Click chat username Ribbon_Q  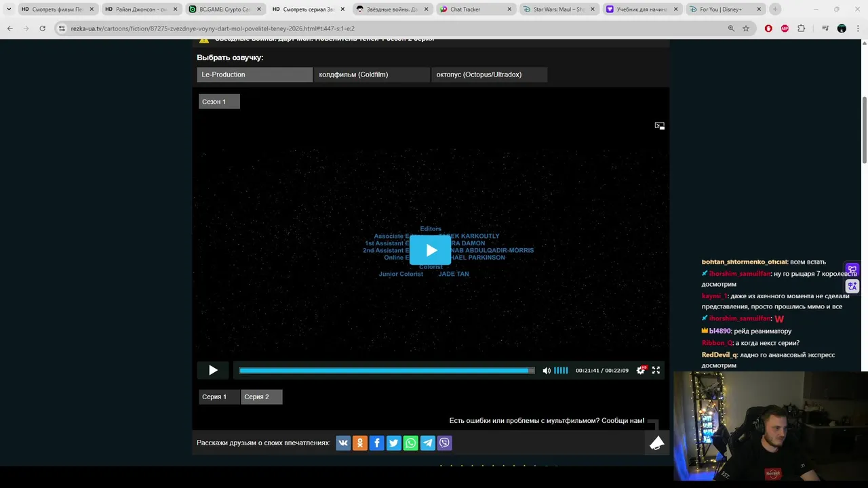click(x=717, y=343)
